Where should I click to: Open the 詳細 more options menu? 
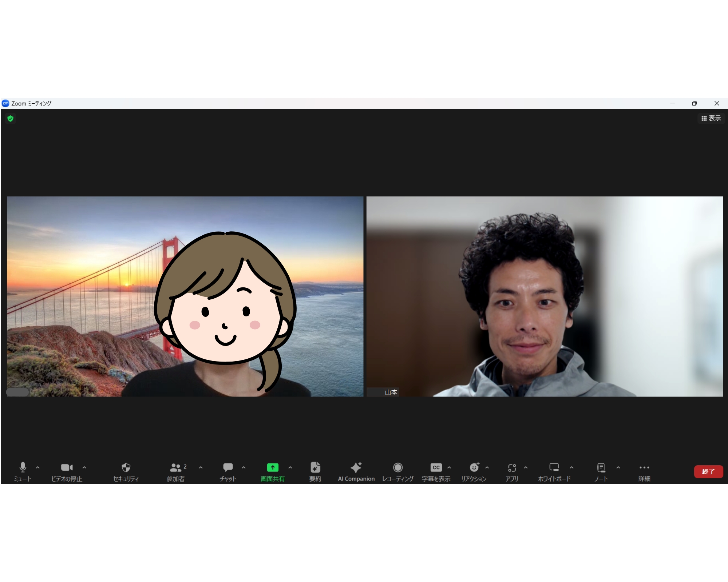(x=644, y=468)
